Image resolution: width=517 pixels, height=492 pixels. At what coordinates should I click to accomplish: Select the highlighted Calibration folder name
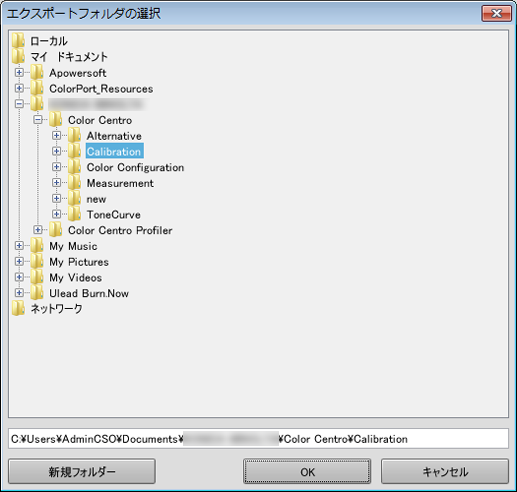(x=114, y=151)
